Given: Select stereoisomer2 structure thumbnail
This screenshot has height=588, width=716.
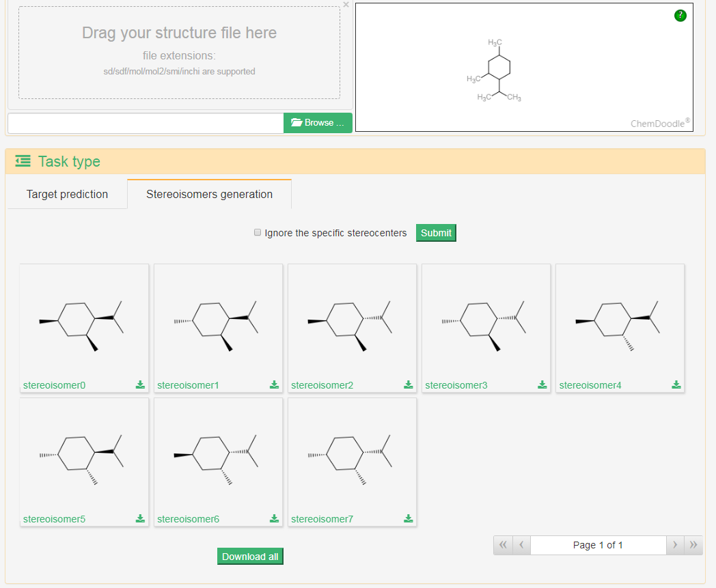Looking at the screenshot, I should click(x=352, y=321).
